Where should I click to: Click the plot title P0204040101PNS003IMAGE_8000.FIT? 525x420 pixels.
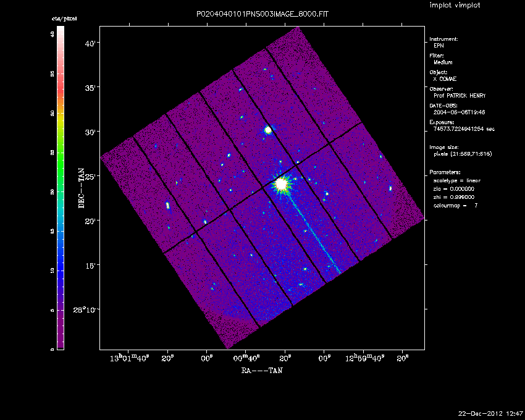point(262,14)
